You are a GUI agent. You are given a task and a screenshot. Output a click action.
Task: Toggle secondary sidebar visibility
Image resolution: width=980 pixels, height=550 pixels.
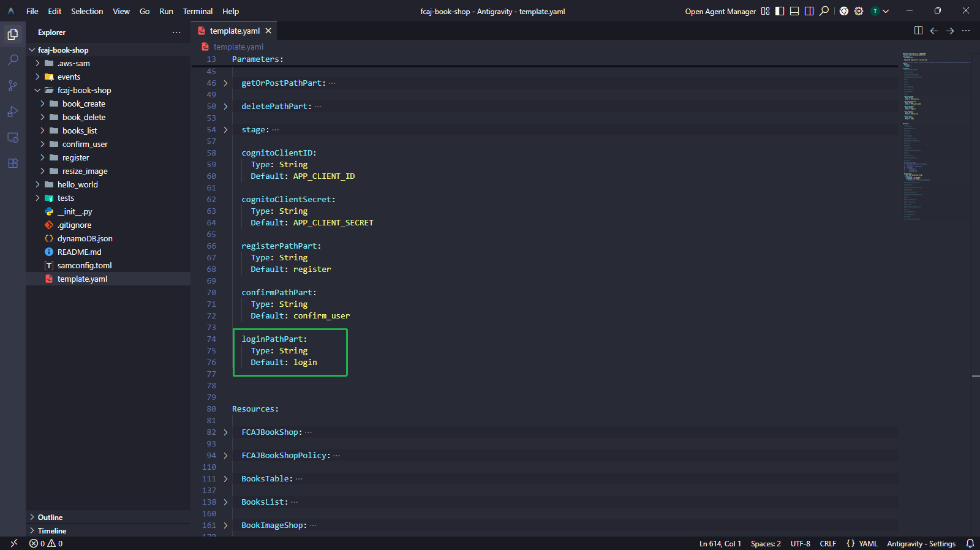(x=809, y=11)
